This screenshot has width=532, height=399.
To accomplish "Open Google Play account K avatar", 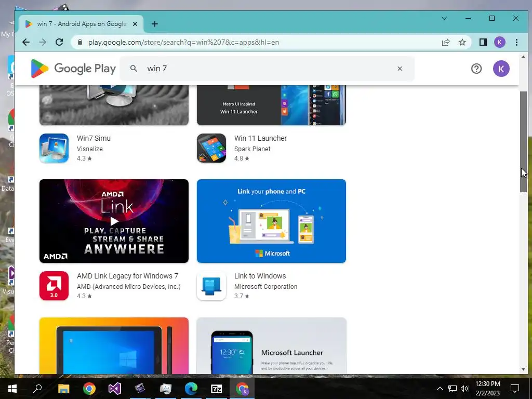I will (501, 69).
